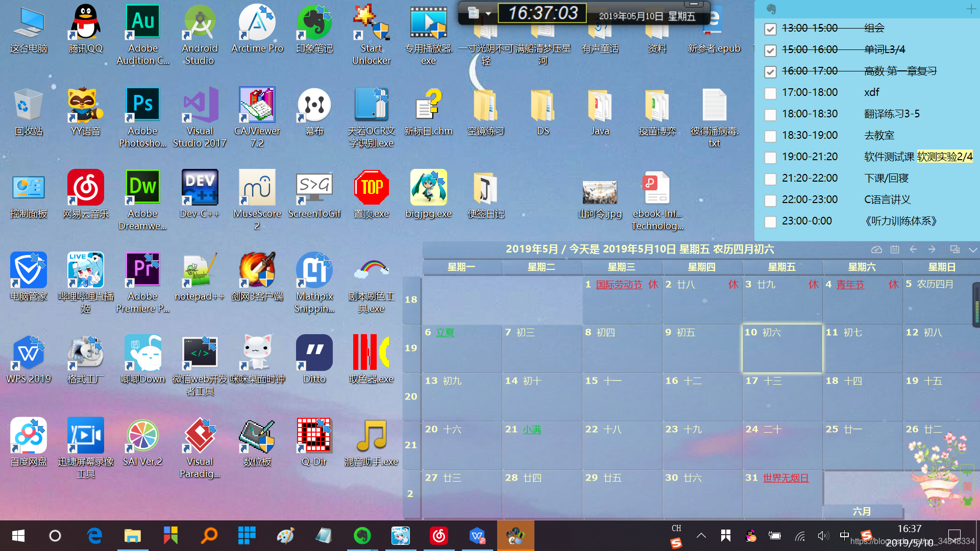980x551 pixels.
Task: Open the DS folder on the desktop
Action: (x=543, y=112)
